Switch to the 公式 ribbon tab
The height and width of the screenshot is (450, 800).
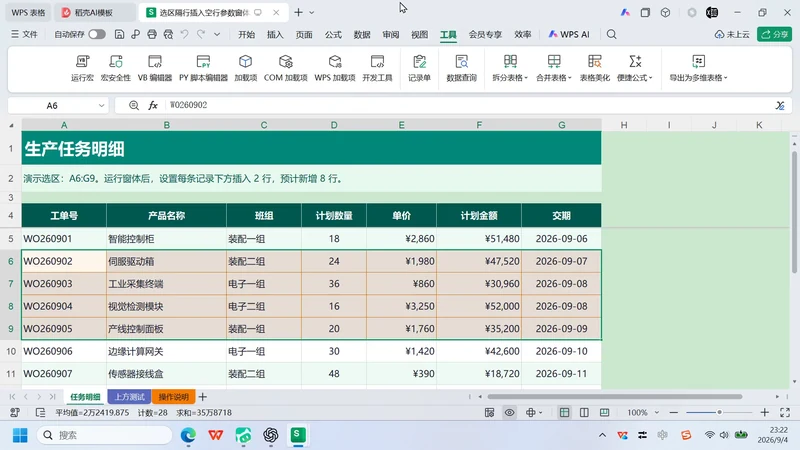point(333,34)
